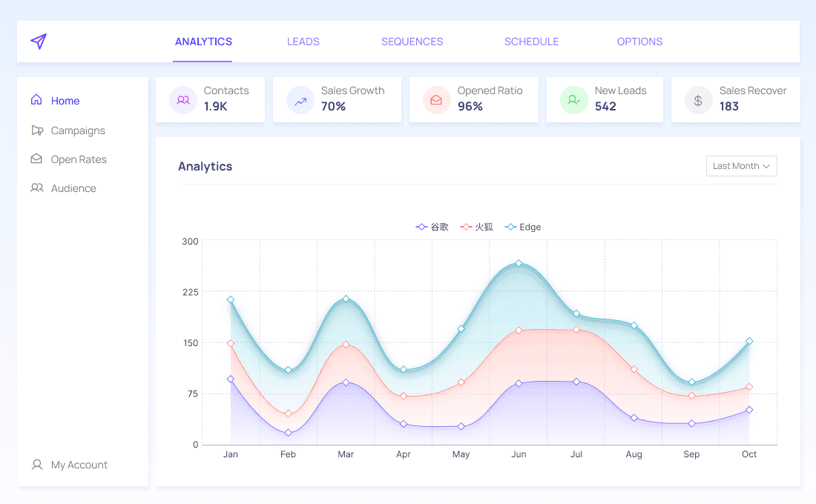Click the Sales Growth trend-line icon
This screenshot has height=504, width=816.
click(300, 99)
